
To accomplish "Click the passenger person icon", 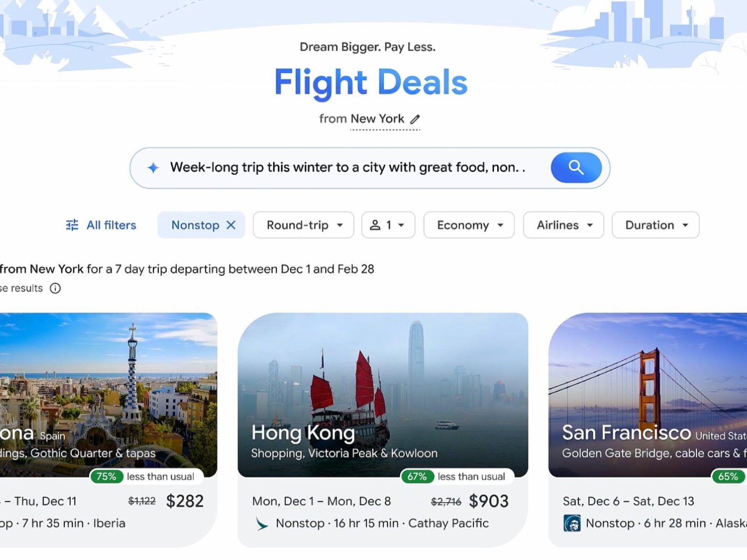I will click(x=375, y=225).
